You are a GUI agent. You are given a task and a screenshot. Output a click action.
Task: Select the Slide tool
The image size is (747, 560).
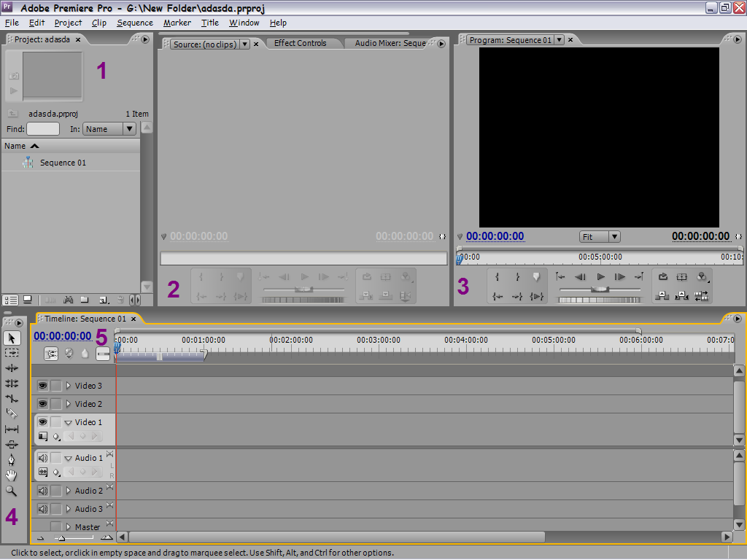(x=12, y=444)
